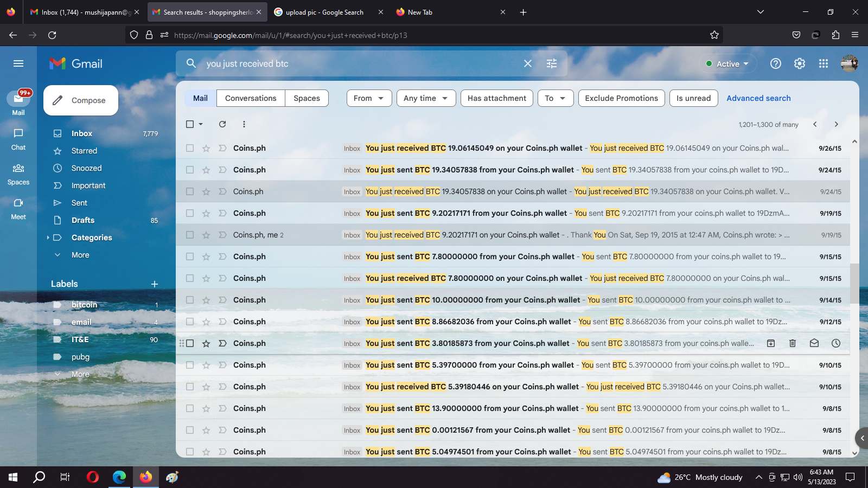Reload the page in Firefox

coord(52,35)
